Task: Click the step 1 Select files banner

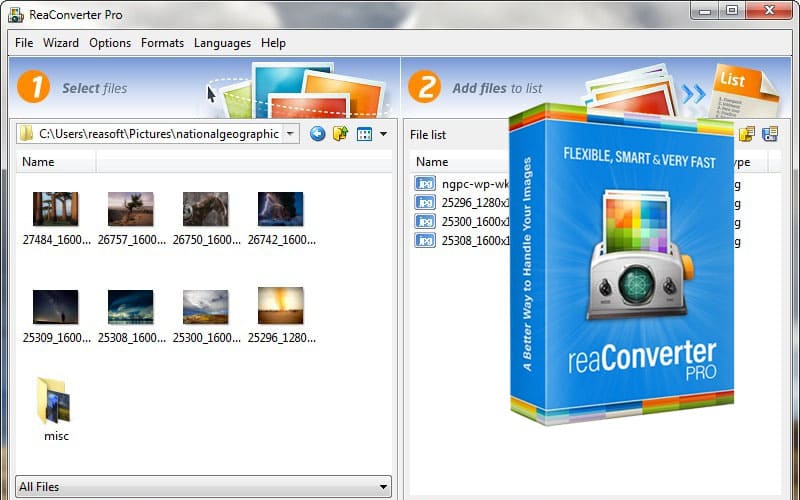Action: pyautogui.click(x=204, y=87)
